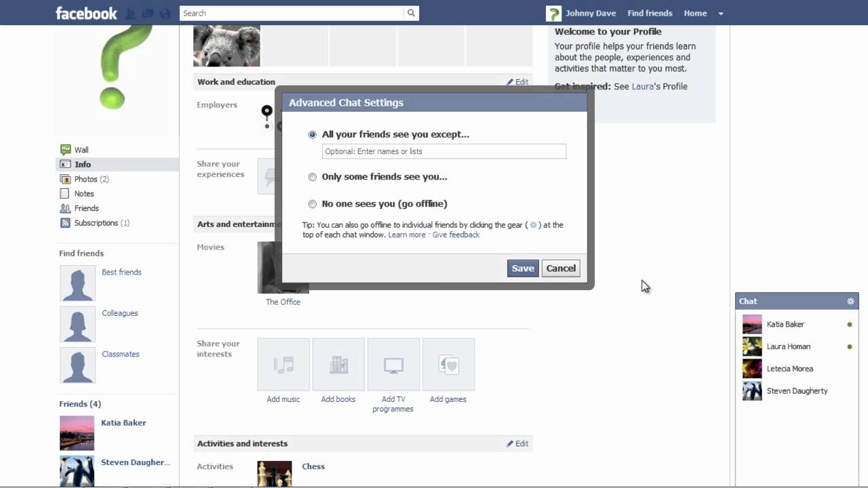Select All your friends see you except

tap(313, 134)
